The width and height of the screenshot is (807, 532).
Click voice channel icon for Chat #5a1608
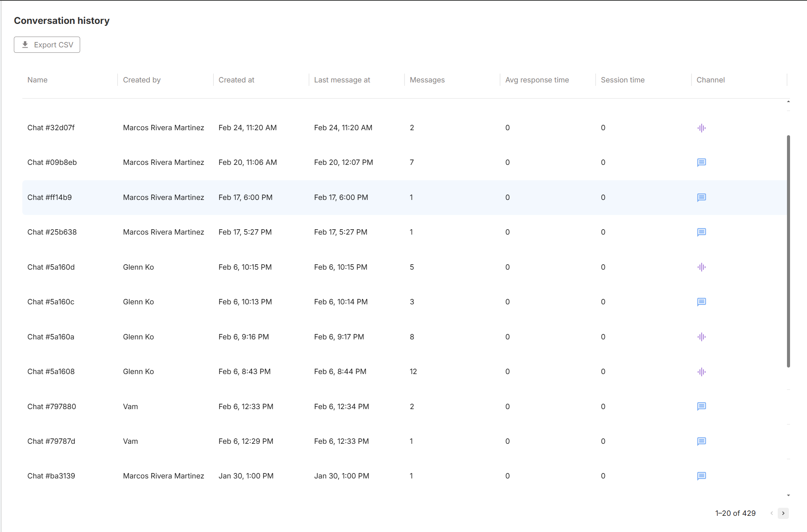701,372
